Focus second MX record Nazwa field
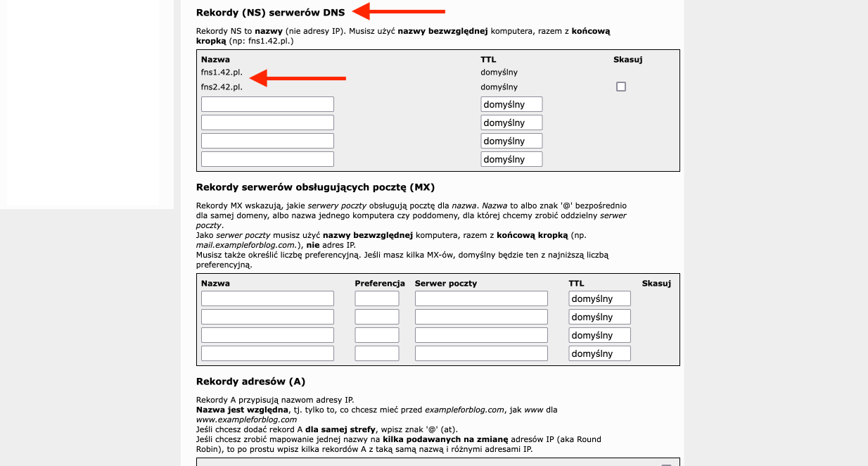The image size is (868, 466). 267,317
